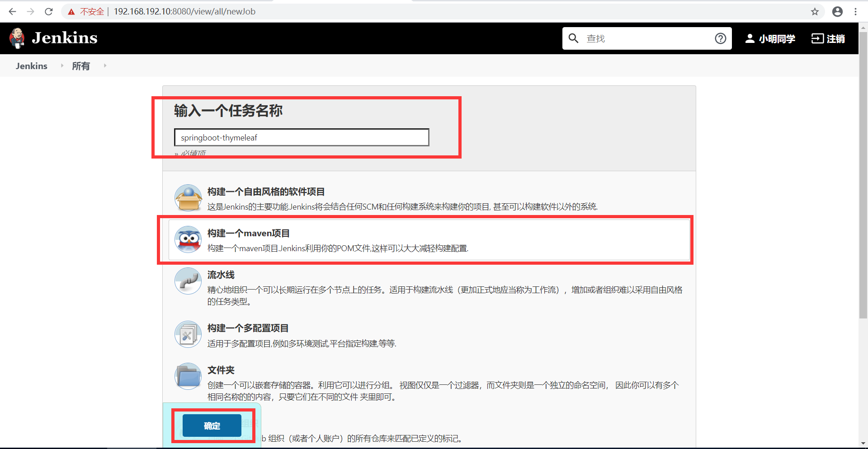Click the maven project description text
Image resolution: width=868 pixels, height=449 pixels.
click(x=338, y=248)
